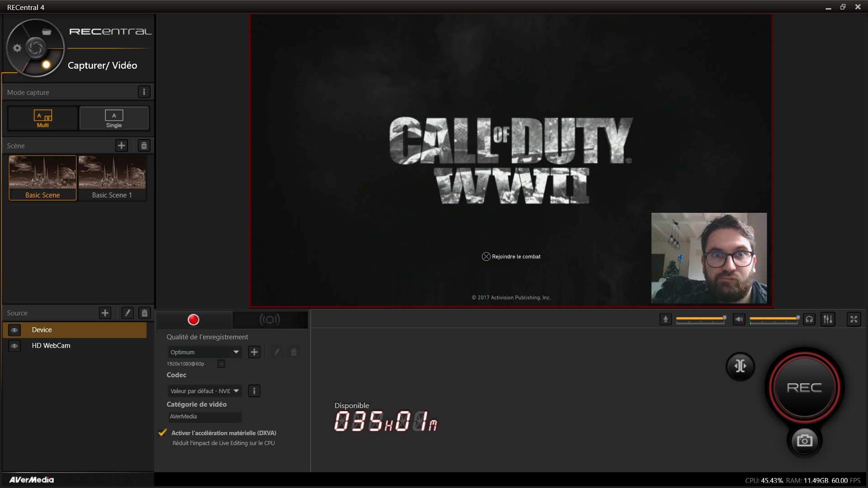This screenshot has width=868, height=488.
Task: Select the Basic Scene 1 thumbnail
Action: (x=112, y=178)
